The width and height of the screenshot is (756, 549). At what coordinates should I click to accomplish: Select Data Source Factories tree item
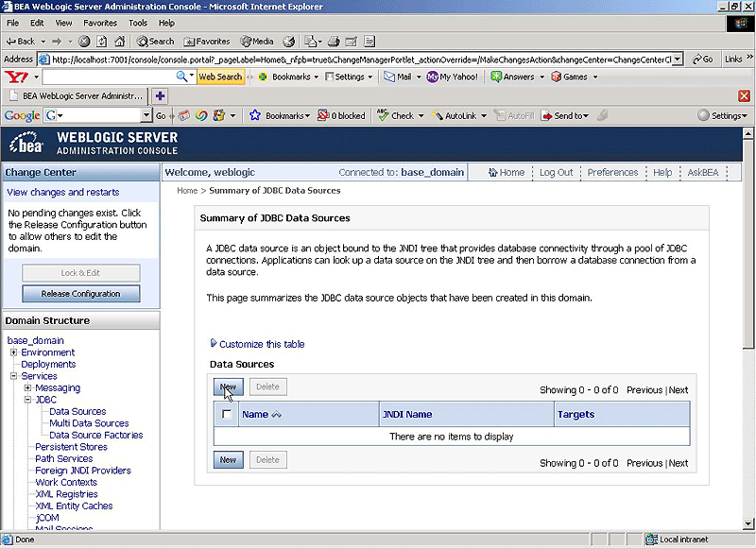[96, 436]
